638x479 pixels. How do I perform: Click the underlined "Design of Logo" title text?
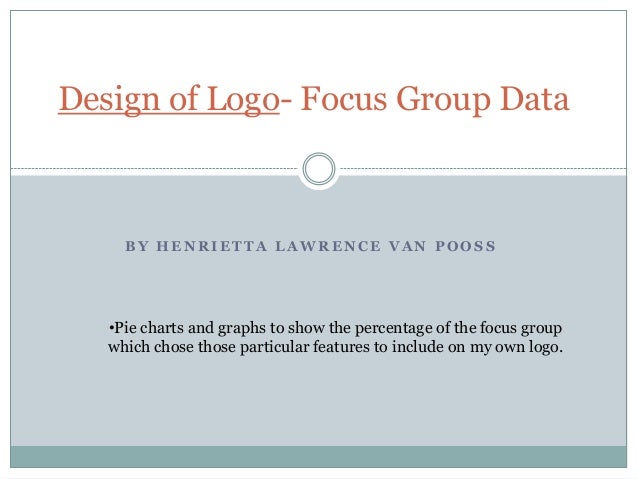coord(169,99)
